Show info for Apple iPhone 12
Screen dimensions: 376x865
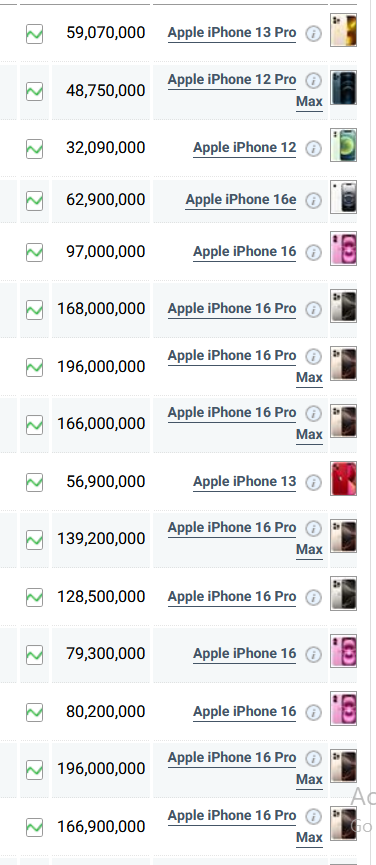313,148
